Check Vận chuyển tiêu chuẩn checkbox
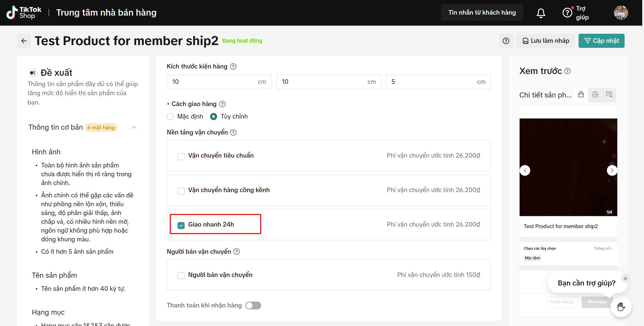 (x=181, y=156)
